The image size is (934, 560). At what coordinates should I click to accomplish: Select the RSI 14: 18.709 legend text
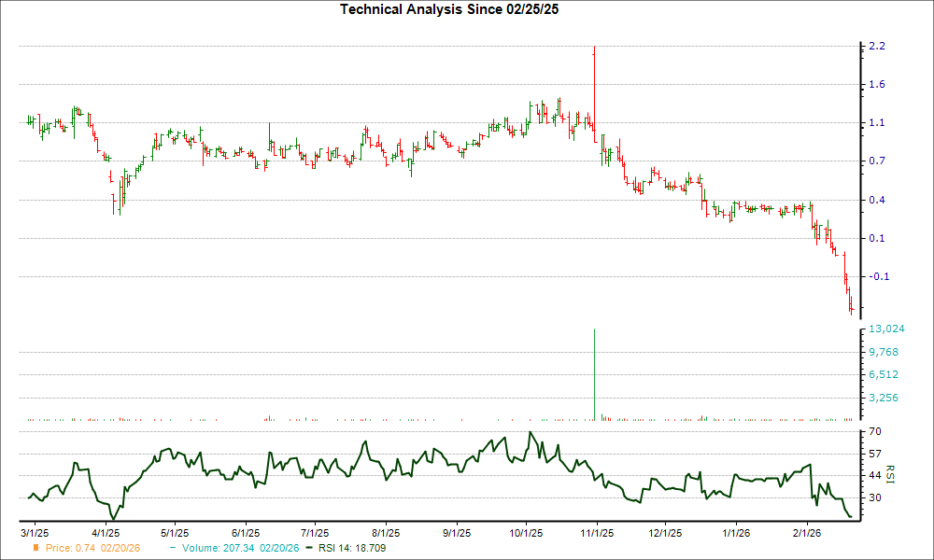coord(354,548)
